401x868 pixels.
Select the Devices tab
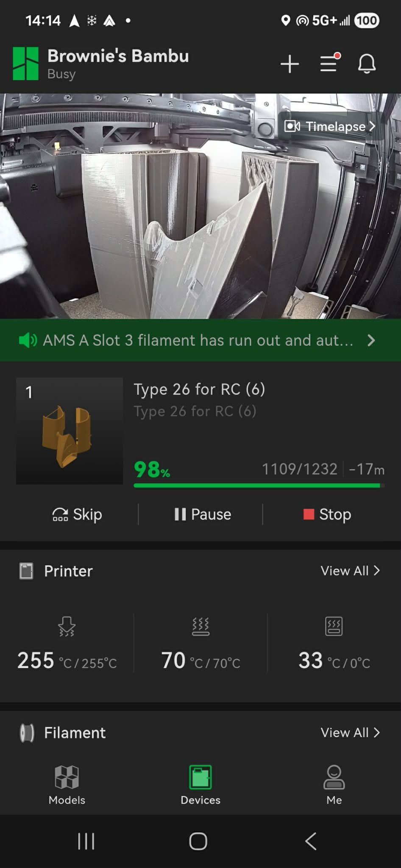pos(200,785)
